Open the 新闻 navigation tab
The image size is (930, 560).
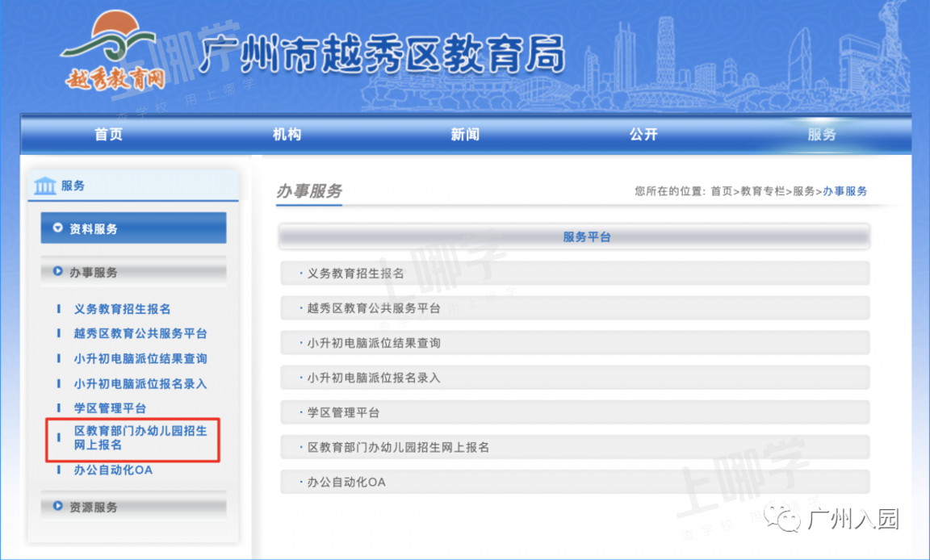pyautogui.click(x=465, y=135)
